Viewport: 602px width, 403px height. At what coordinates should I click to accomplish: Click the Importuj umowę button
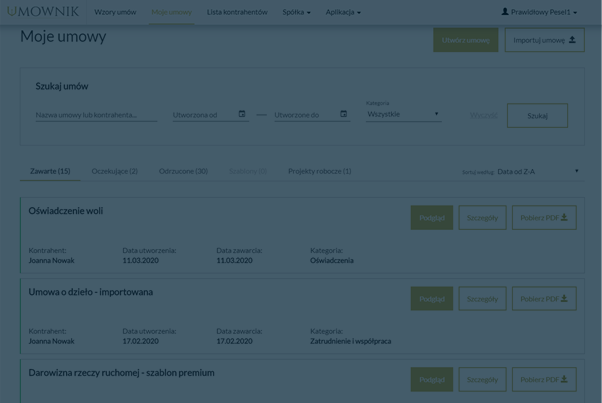pos(544,40)
